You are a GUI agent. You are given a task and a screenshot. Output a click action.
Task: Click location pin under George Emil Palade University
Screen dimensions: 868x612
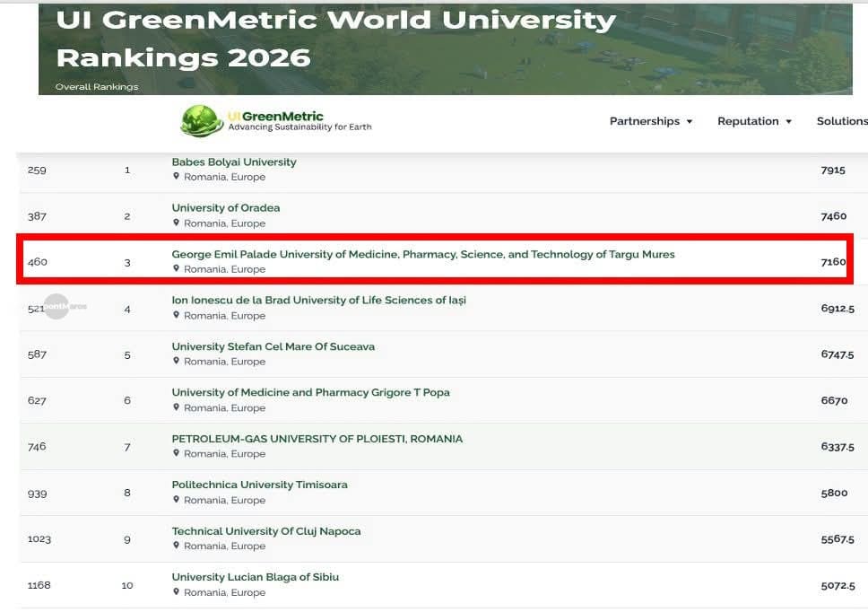click(176, 268)
